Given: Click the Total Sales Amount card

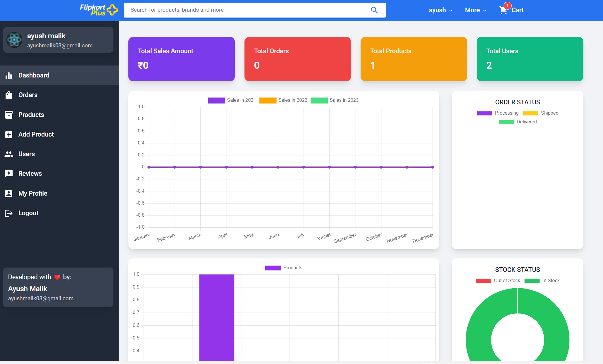Looking at the screenshot, I should click(182, 59).
